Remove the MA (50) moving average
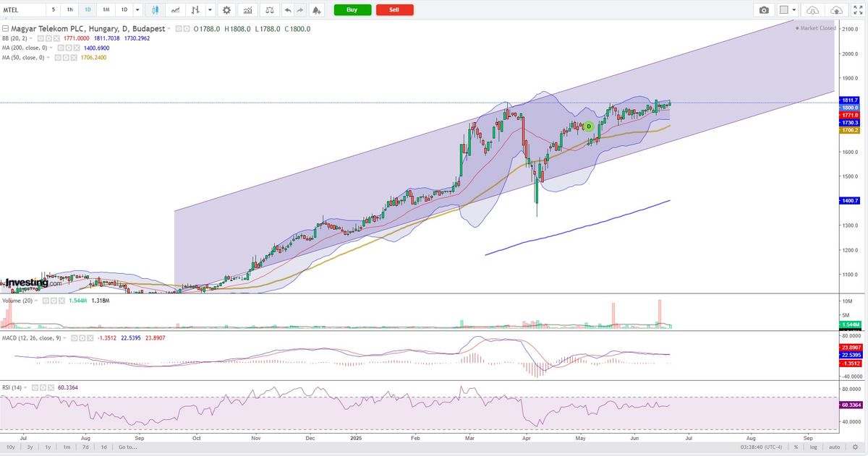 [74, 57]
